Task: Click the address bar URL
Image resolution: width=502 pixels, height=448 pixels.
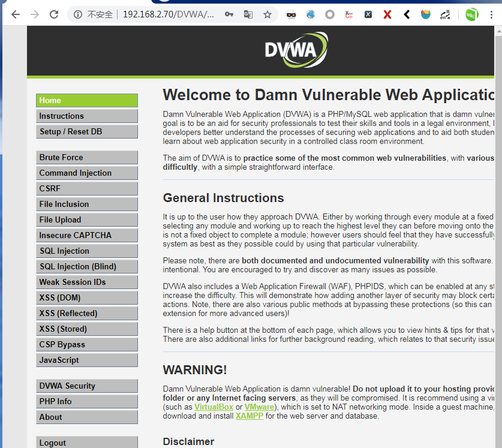Action: point(169,14)
